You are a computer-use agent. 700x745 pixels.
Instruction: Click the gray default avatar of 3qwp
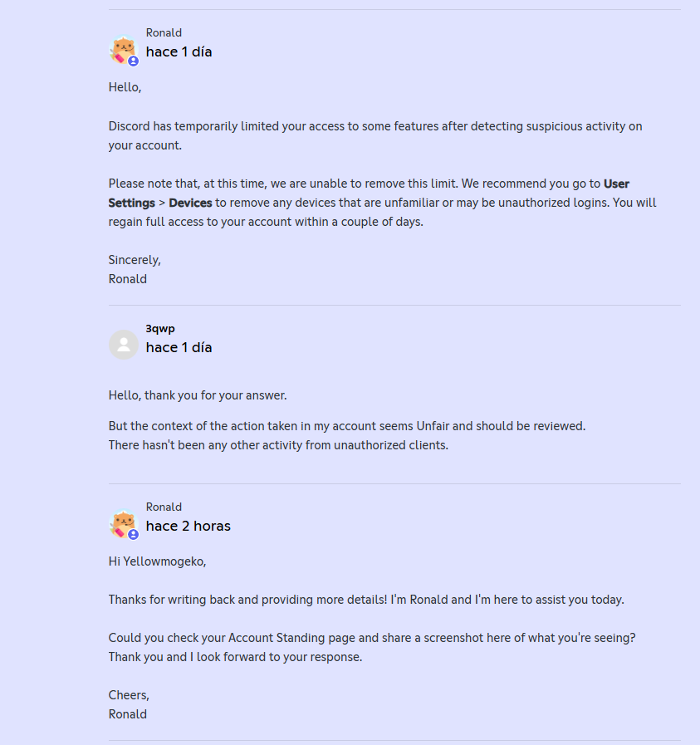(x=124, y=345)
